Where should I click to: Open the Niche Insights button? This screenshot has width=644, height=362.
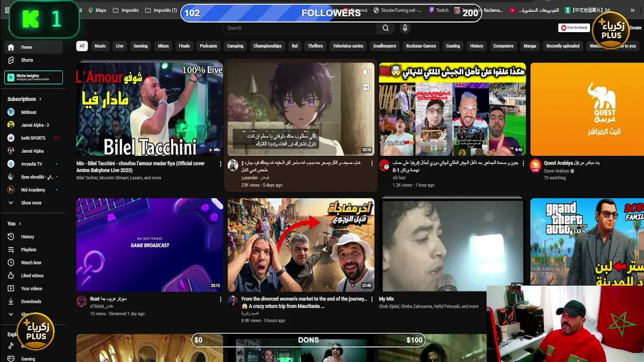click(34, 77)
